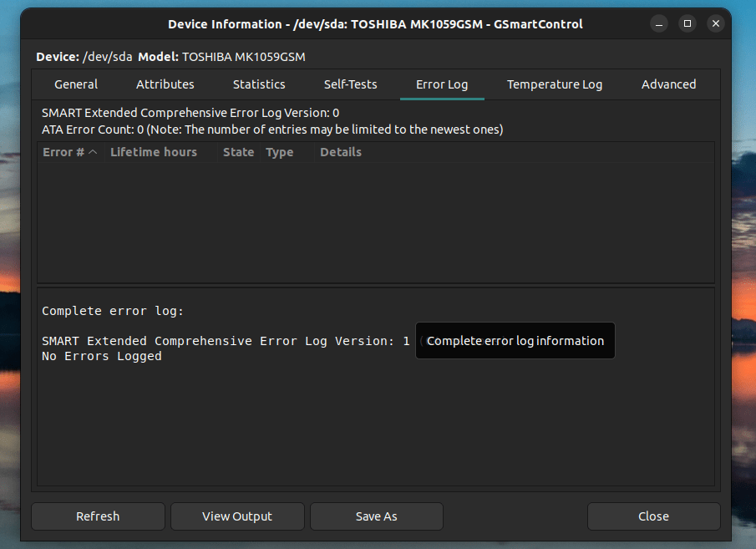Maximize the Device Information window

click(x=688, y=24)
